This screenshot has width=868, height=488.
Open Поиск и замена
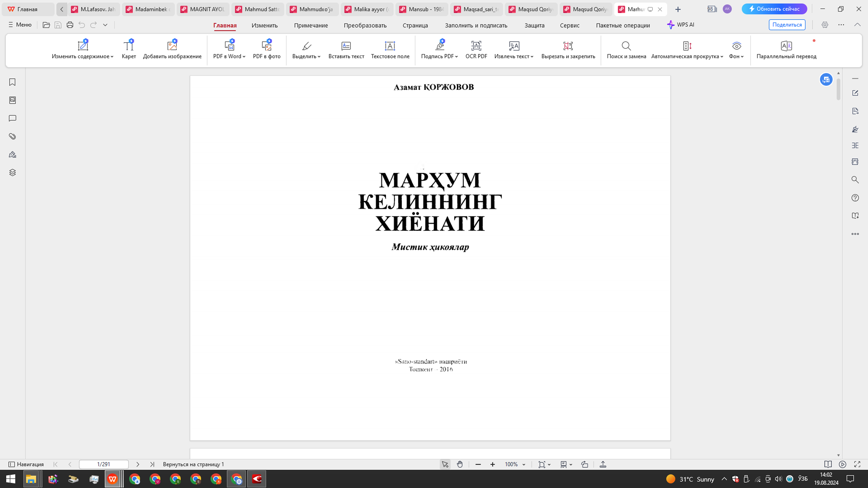[x=626, y=49]
